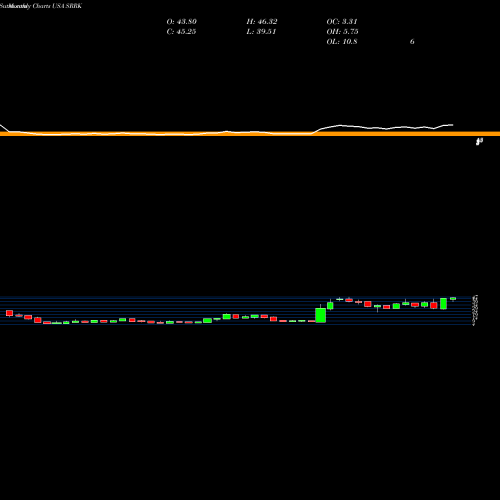
Task: Click the open price value O: 43.80
Action: pos(182,22)
